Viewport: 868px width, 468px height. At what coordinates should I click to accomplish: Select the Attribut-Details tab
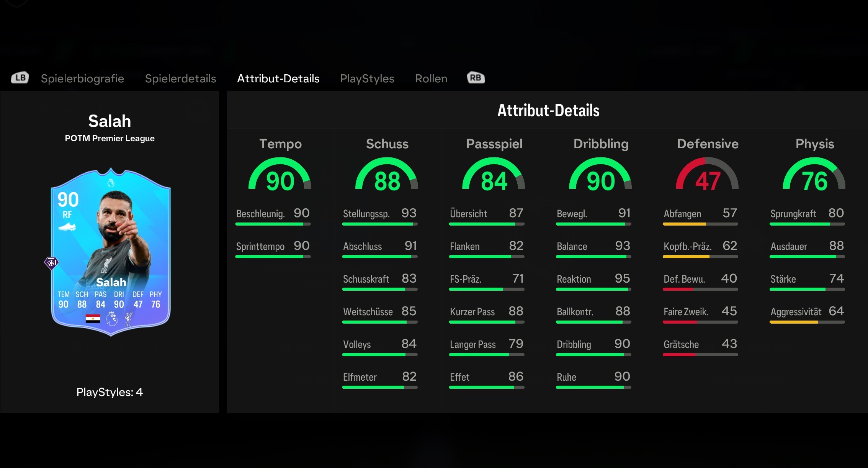point(278,79)
